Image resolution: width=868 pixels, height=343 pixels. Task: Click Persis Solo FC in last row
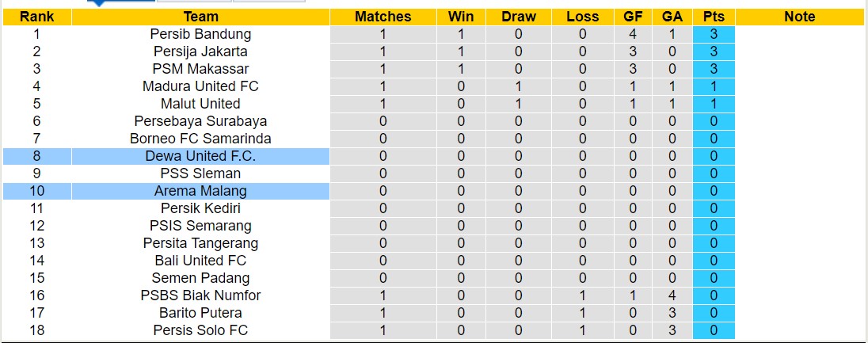point(200,330)
